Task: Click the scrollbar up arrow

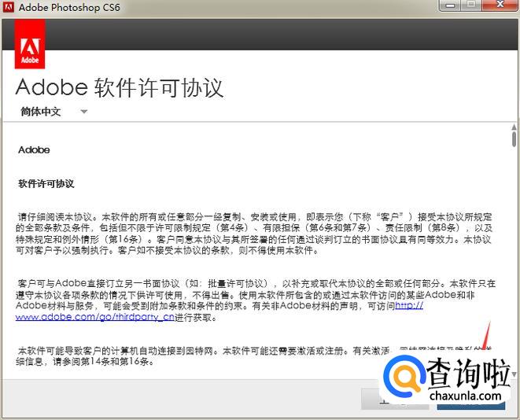Action: point(514,130)
